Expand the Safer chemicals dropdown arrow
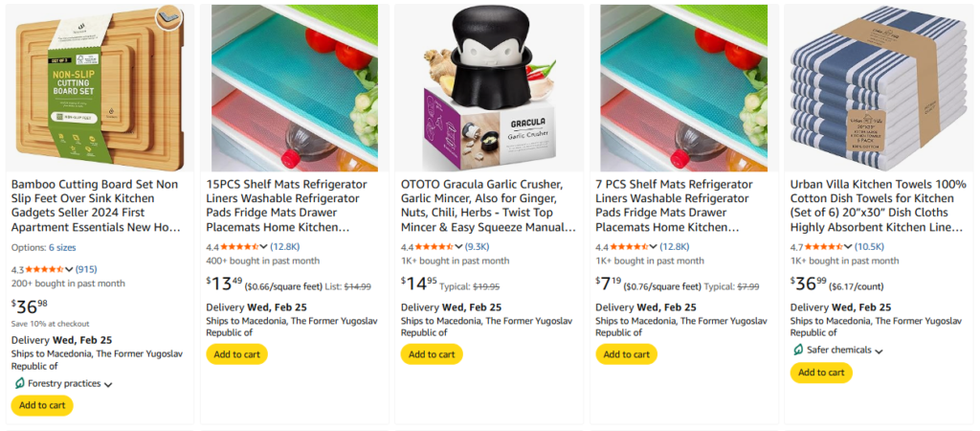 [879, 352]
